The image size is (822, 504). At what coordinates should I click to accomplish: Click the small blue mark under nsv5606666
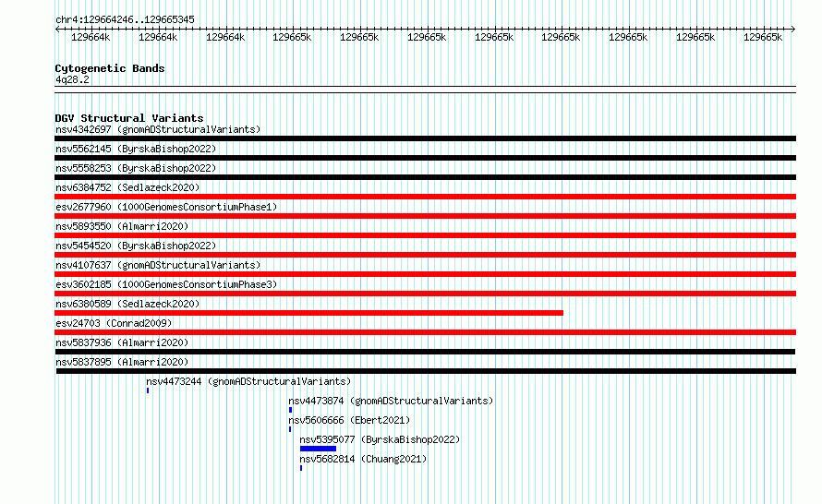[x=290, y=429]
